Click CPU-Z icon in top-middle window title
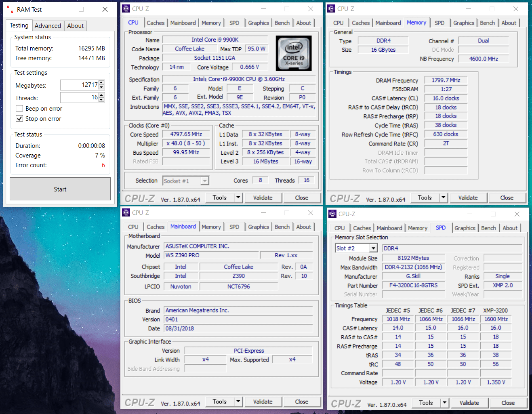The height and width of the screenshot is (414, 532). (x=126, y=9)
